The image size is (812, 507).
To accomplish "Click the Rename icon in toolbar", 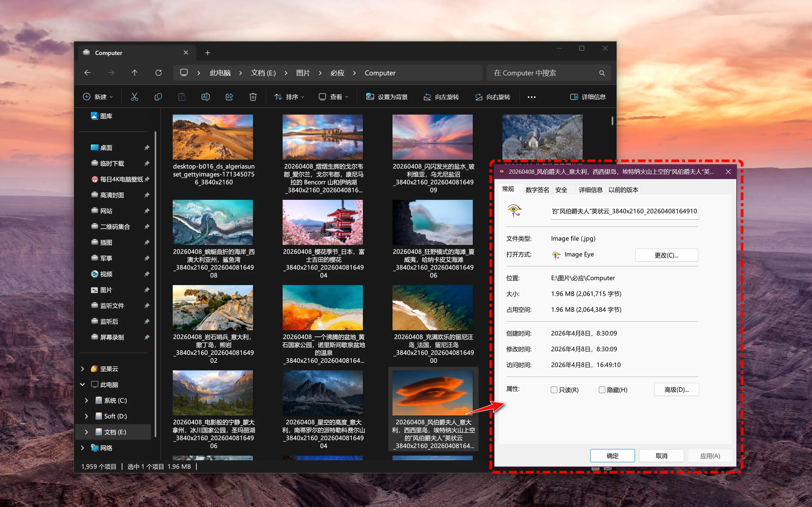I will [x=205, y=97].
